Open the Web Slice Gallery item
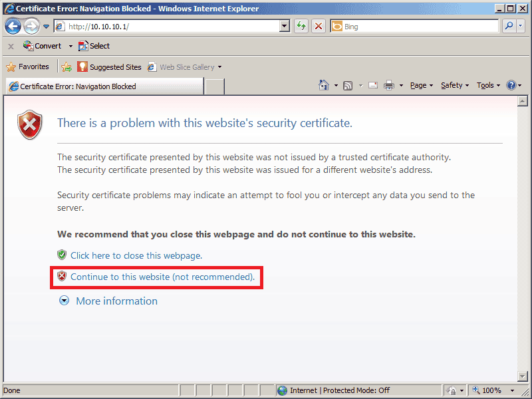Screen dimensions: 532x399 pyautogui.click(x=181, y=67)
